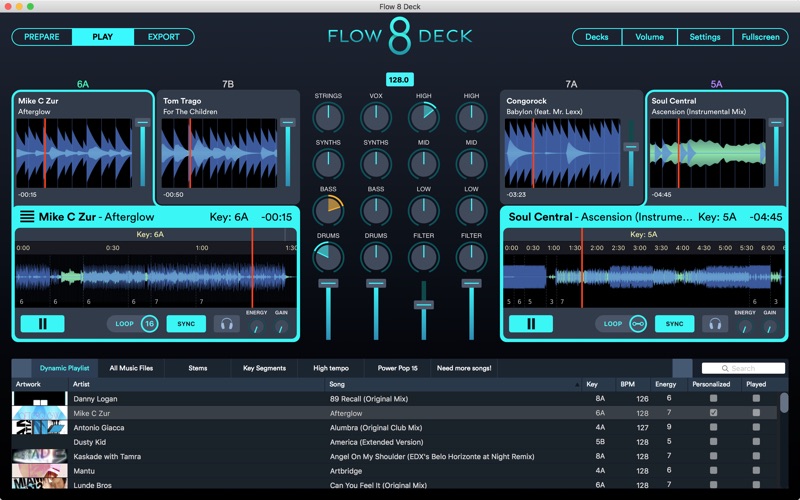Viewport: 800px width, 500px height.
Task: Click the left deck ENERGY knob
Action: pos(256,326)
